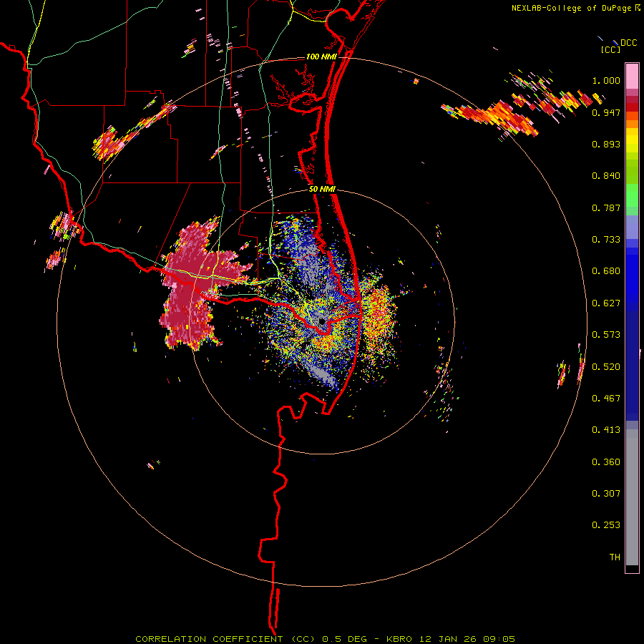Pick the bright green segment of the color bar

632,195
